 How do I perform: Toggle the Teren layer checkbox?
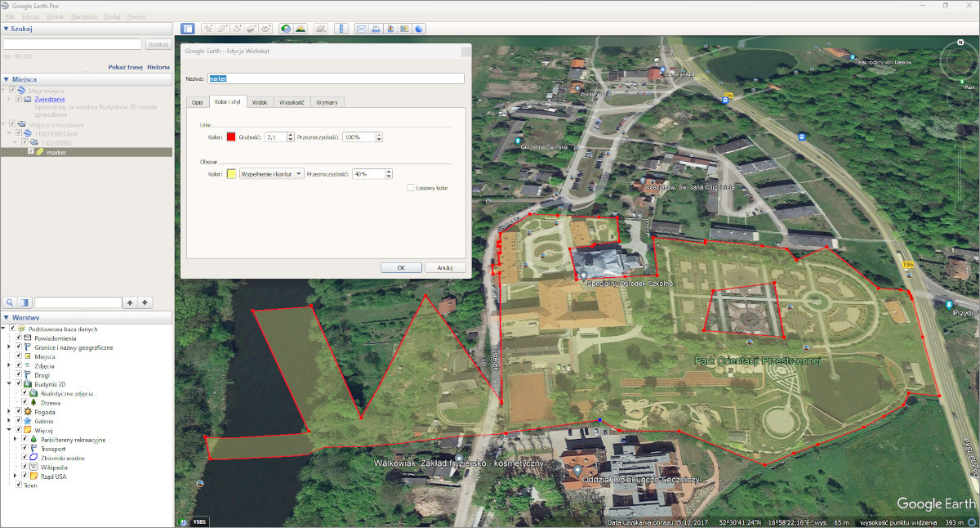(x=19, y=485)
